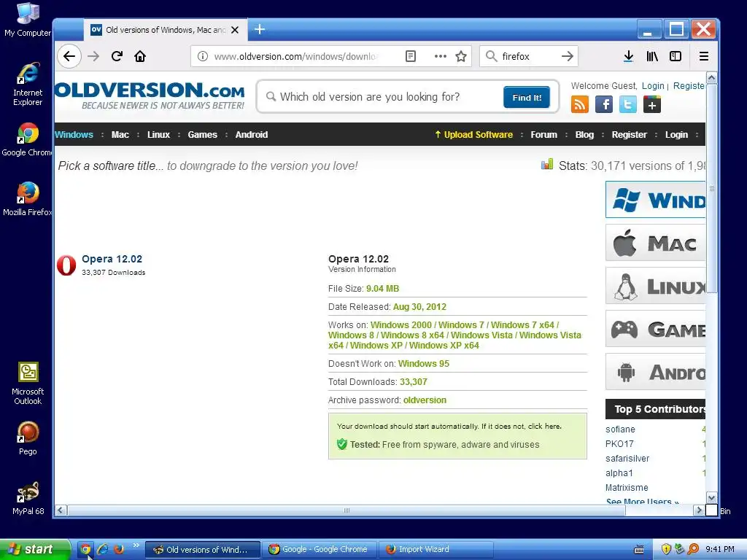Select the Pego desktop icon
This screenshot has width=747, height=560.
(x=28, y=438)
